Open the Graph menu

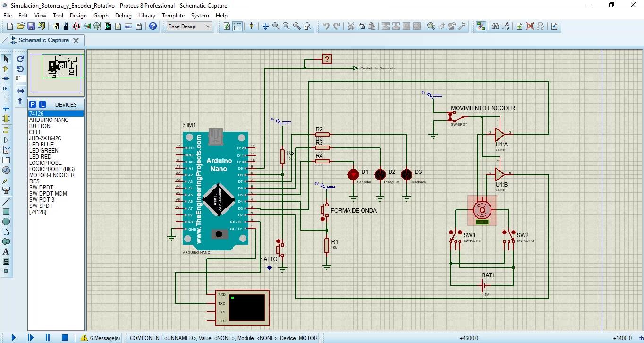[x=101, y=15]
